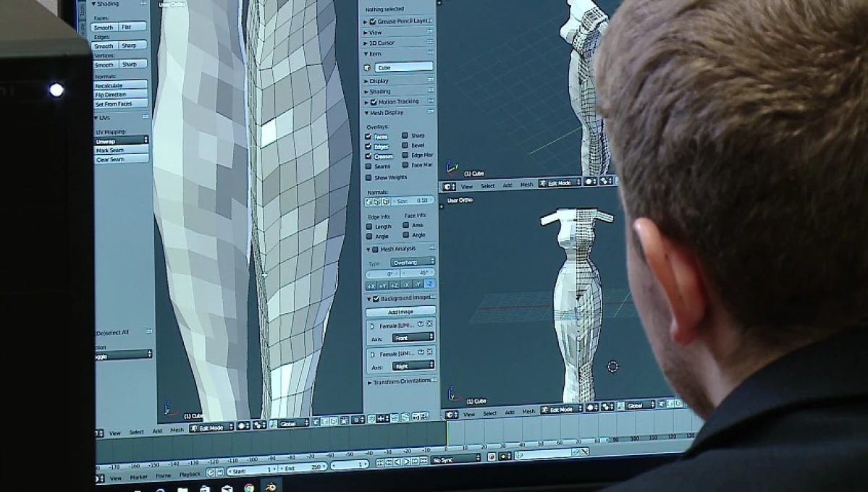Toggle the Show Weights checkbox
Viewport: 868px width, 492px height.
[368, 177]
